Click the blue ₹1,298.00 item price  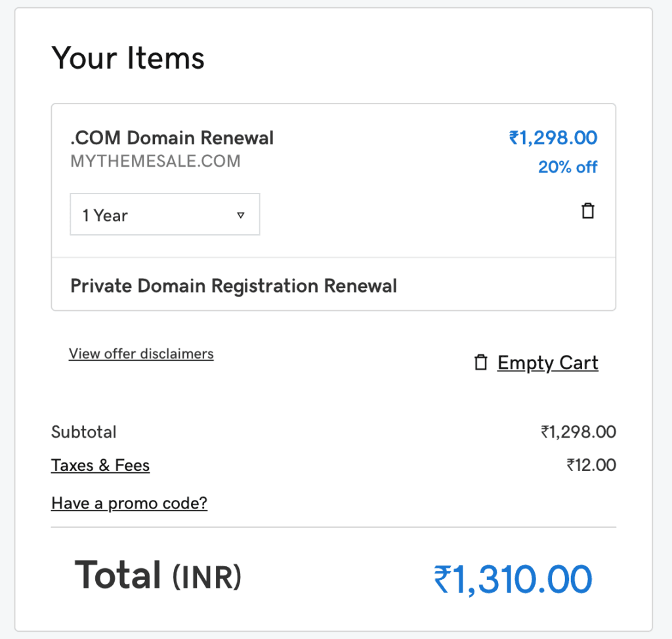pos(553,138)
